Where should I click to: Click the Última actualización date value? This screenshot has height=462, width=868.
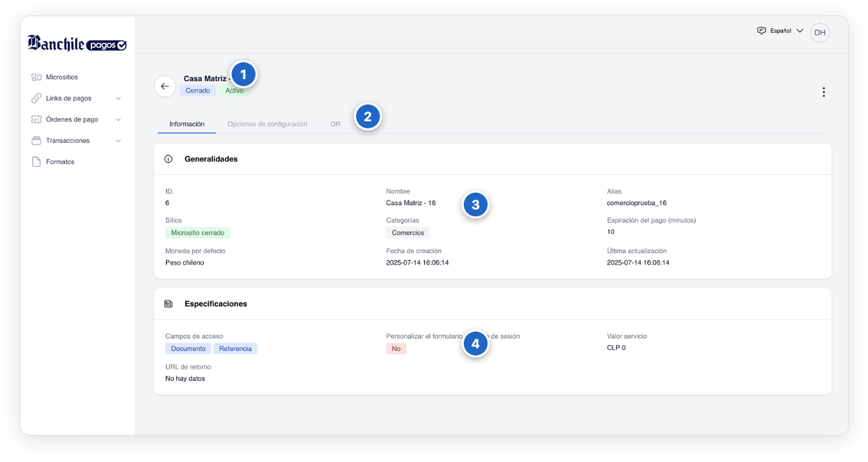pos(638,263)
